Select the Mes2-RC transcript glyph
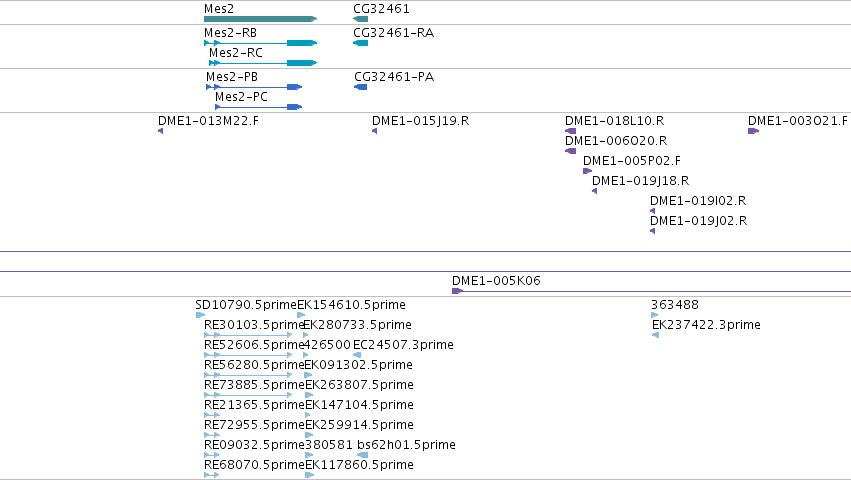Screen dimensions: 851x480 [x=263, y=63]
